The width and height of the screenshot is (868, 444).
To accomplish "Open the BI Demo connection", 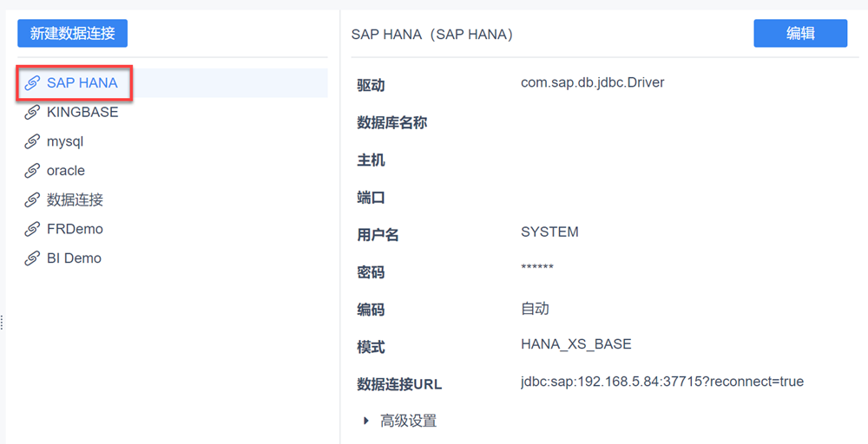I will coord(74,258).
